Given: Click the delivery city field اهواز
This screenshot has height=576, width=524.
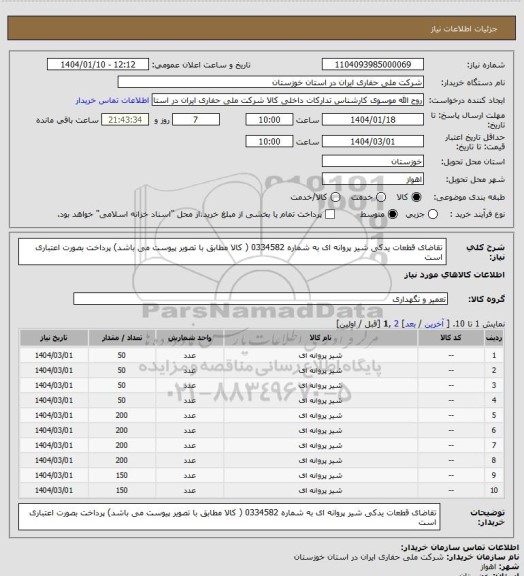Looking at the screenshot, I should [373, 179].
